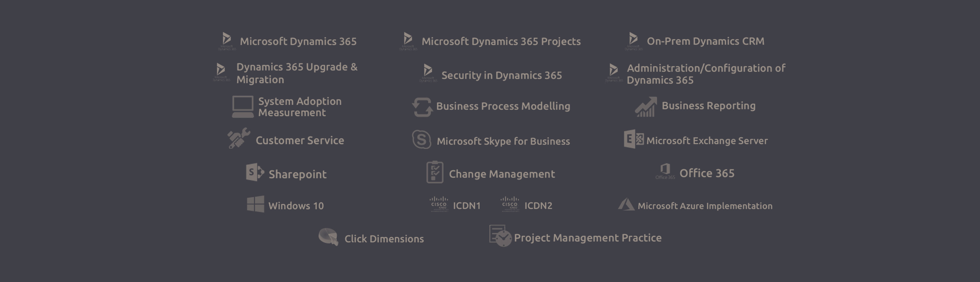
Task: Click the Cisco ICDN1 logo icon
Action: tap(439, 204)
